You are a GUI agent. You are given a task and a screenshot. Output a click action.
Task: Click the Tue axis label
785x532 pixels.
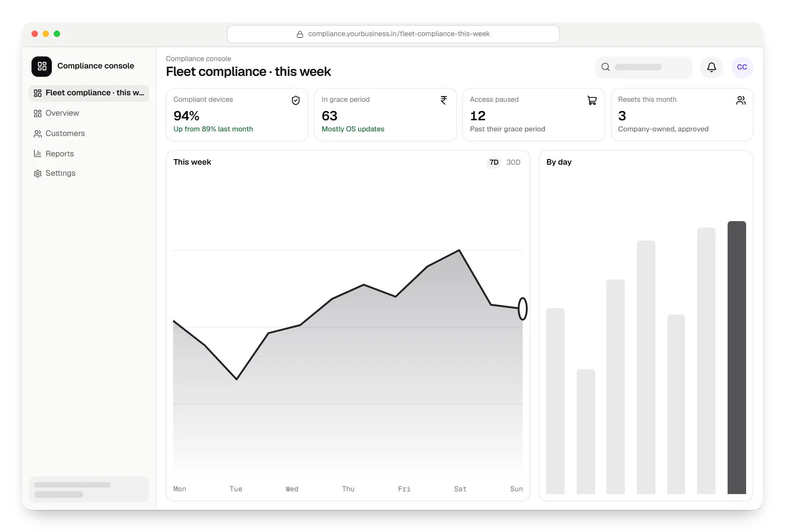(236, 489)
